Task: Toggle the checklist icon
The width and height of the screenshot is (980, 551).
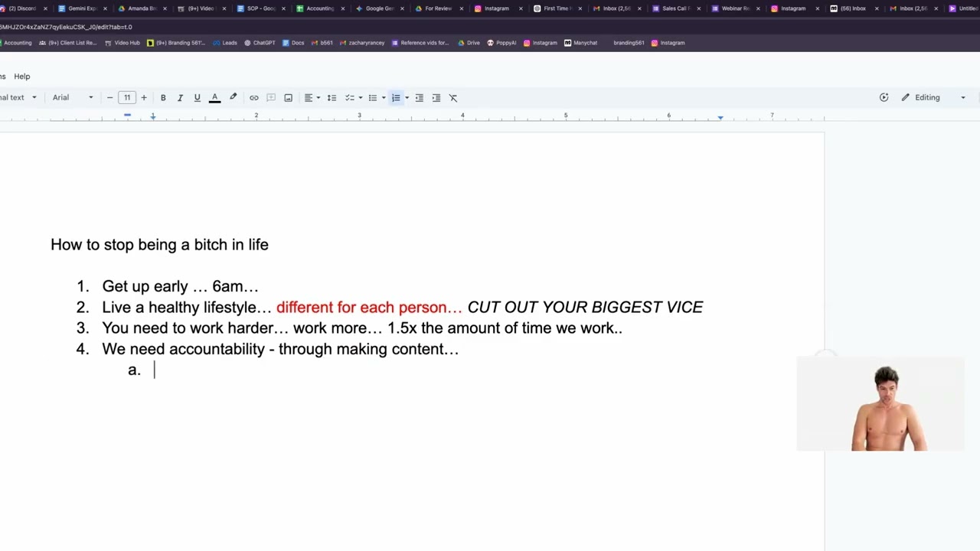Action: 349,97
